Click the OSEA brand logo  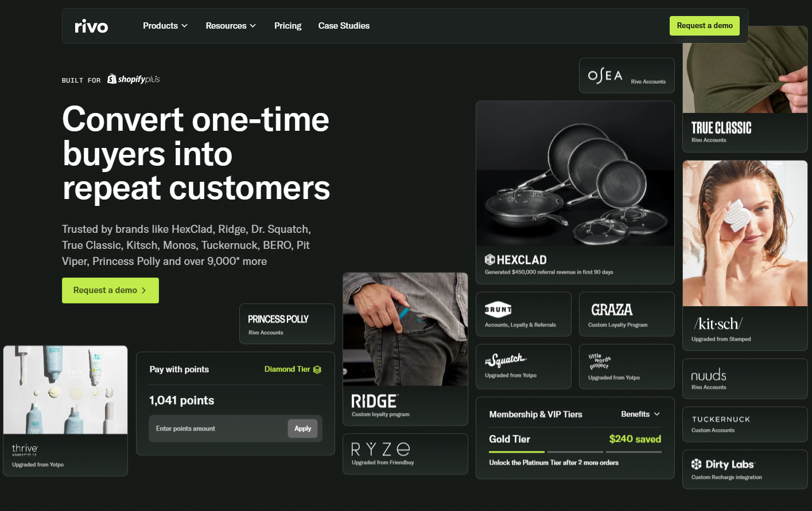click(x=605, y=76)
